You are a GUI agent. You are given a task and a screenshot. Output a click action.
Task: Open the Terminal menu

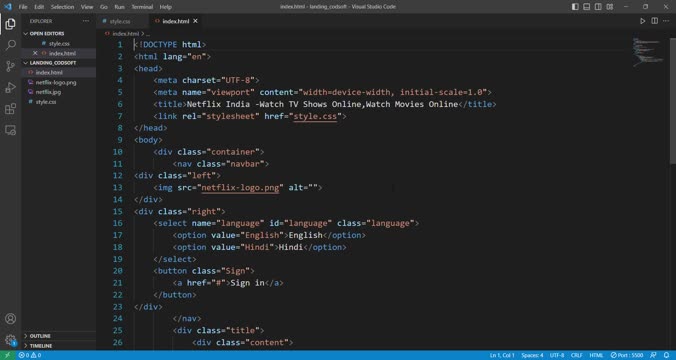pos(142,7)
